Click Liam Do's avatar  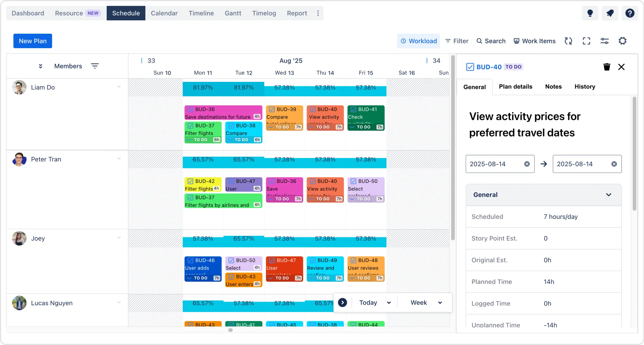pyautogui.click(x=19, y=87)
